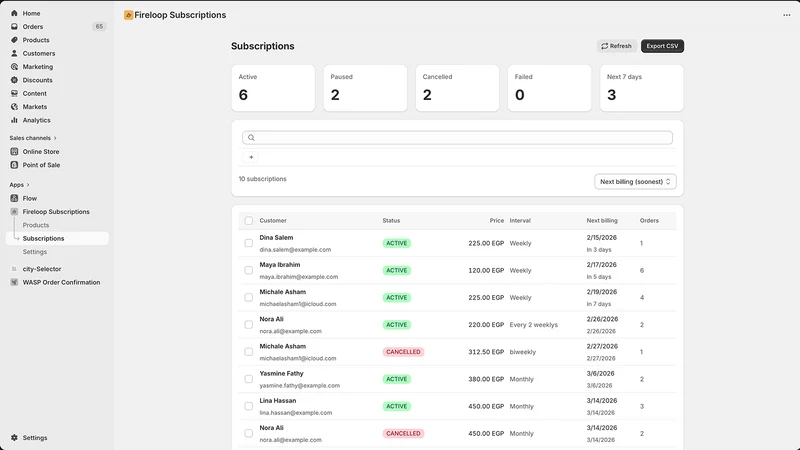800x450 pixels.
Task: Expand the Apps section chevron
Action: (28, 185)
